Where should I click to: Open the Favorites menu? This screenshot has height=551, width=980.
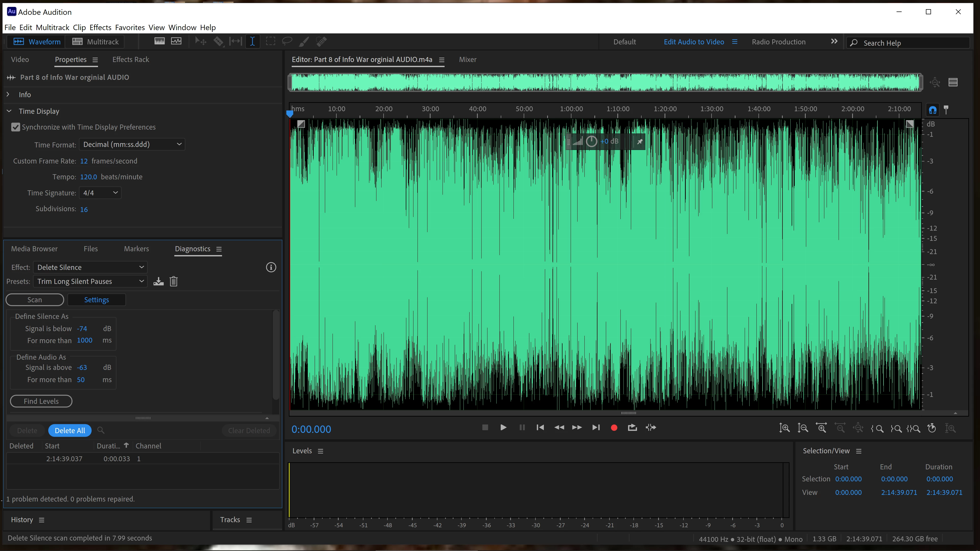[130, 27]
